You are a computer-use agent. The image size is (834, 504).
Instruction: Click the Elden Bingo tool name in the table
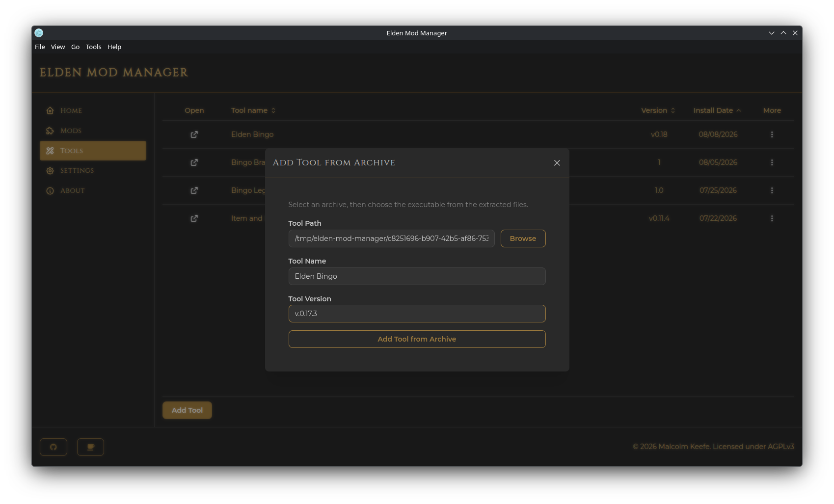click(x=252, y=134)
